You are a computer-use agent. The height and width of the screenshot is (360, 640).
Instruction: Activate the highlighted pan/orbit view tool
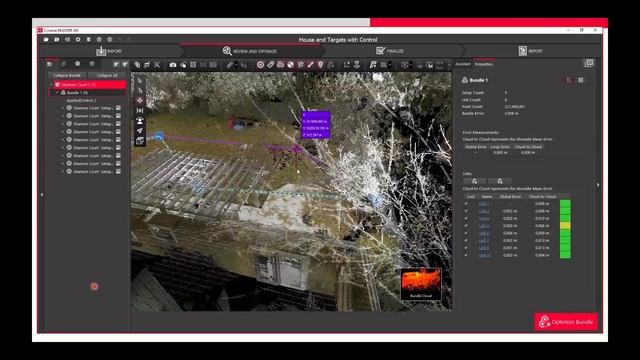[x=140, y=100]
